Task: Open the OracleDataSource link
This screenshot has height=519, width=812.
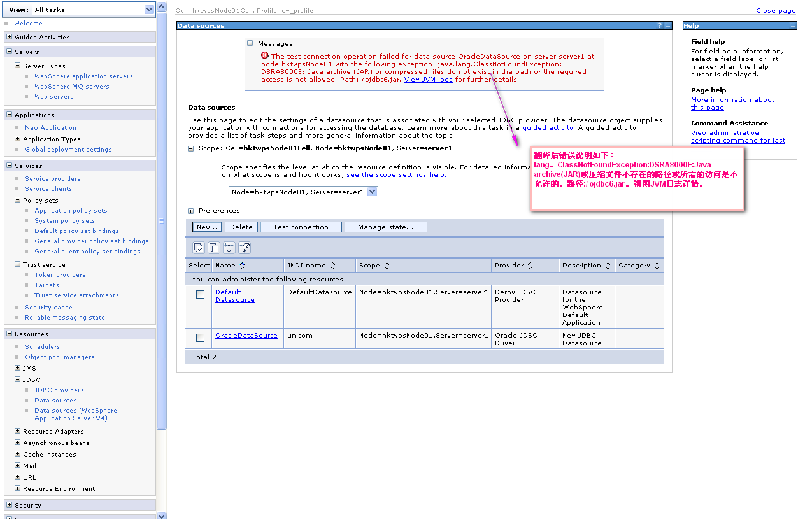Action: [246, 336]
